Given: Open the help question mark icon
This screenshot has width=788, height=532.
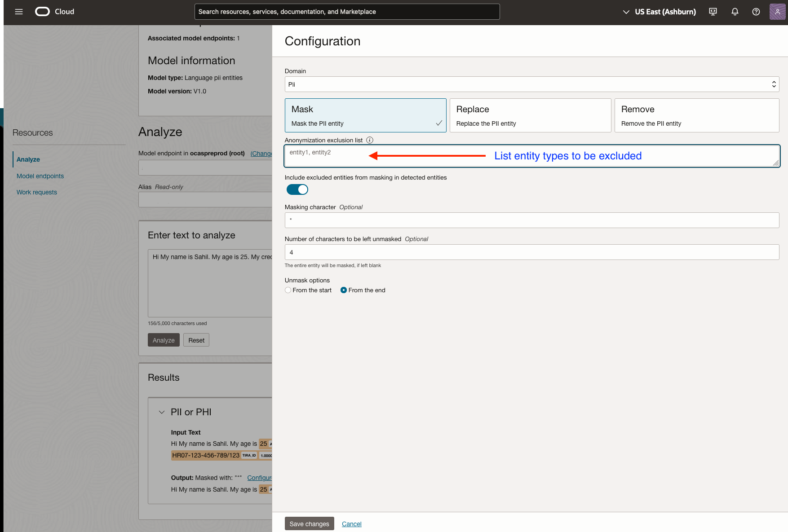Looking at the screenshot, I should coord(756,12).
